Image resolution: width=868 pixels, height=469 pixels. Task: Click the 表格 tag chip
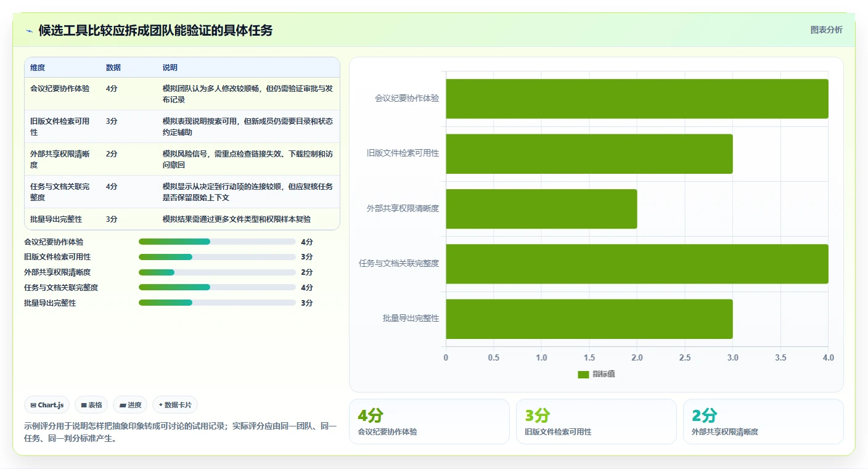click(x=91, y=405)
